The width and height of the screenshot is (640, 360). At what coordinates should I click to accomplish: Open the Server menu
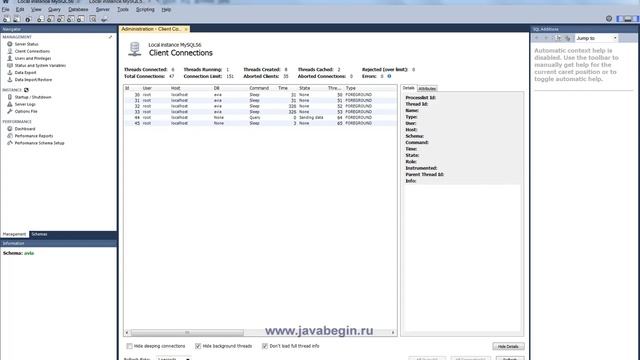(102, 9)
